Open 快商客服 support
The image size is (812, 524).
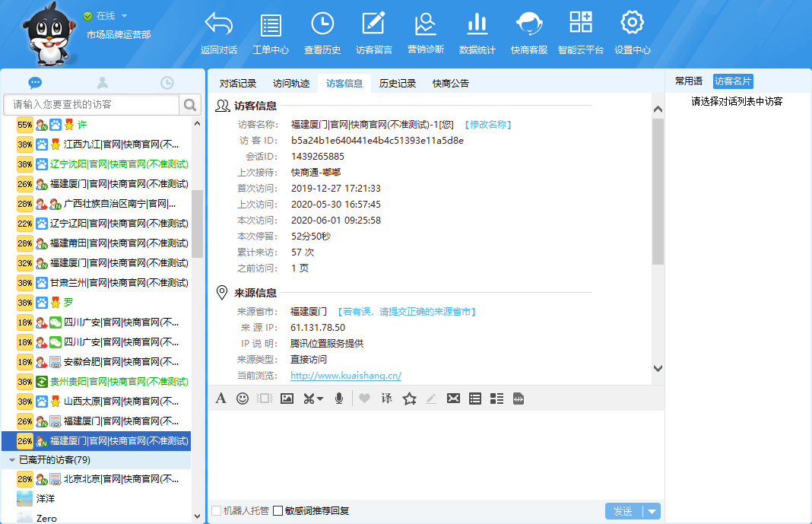(529, 33)
